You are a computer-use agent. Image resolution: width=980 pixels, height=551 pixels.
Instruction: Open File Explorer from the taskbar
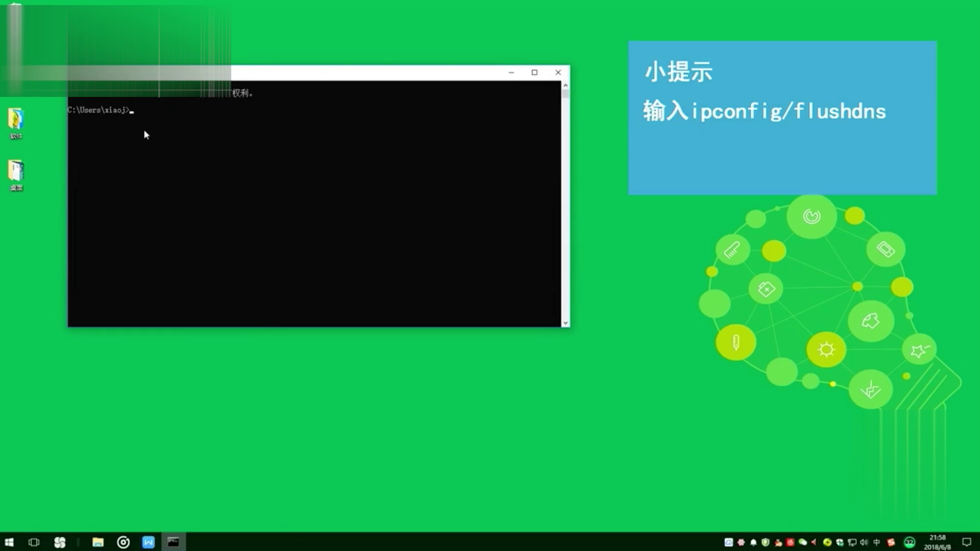point(98,542)
